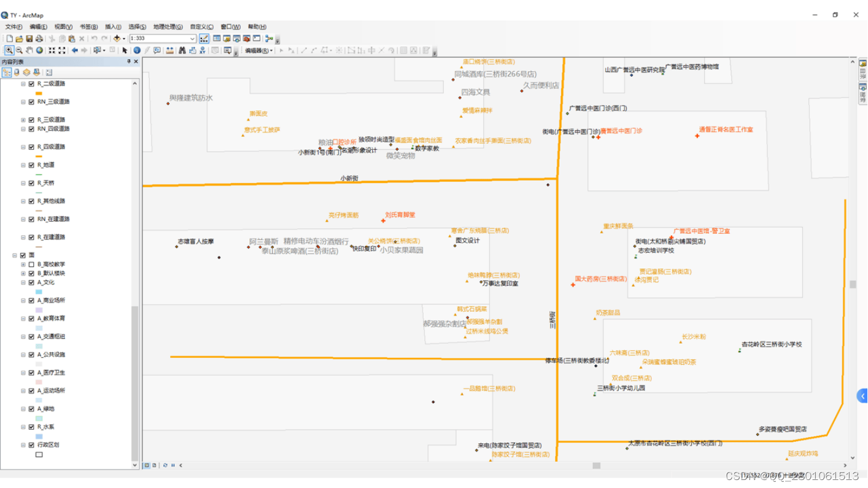Save the map document

pyautogui.click(x=29, y=39)
